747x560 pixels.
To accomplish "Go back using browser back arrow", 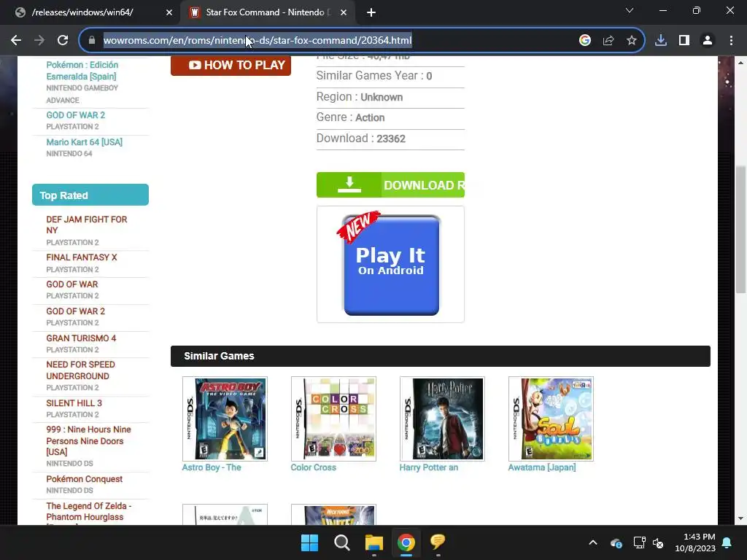I will 16,41.
